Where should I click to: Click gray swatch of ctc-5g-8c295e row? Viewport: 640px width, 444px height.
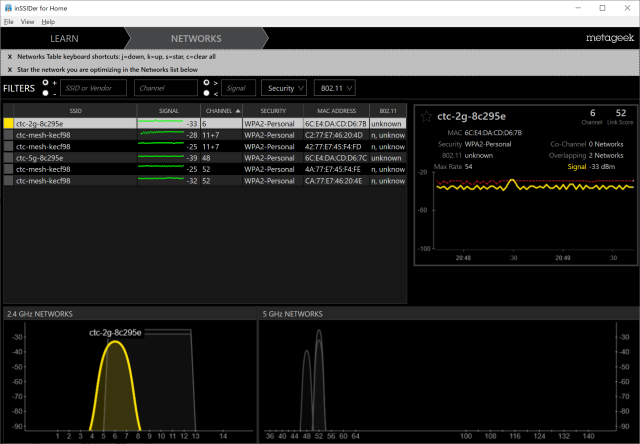[9, 158]
